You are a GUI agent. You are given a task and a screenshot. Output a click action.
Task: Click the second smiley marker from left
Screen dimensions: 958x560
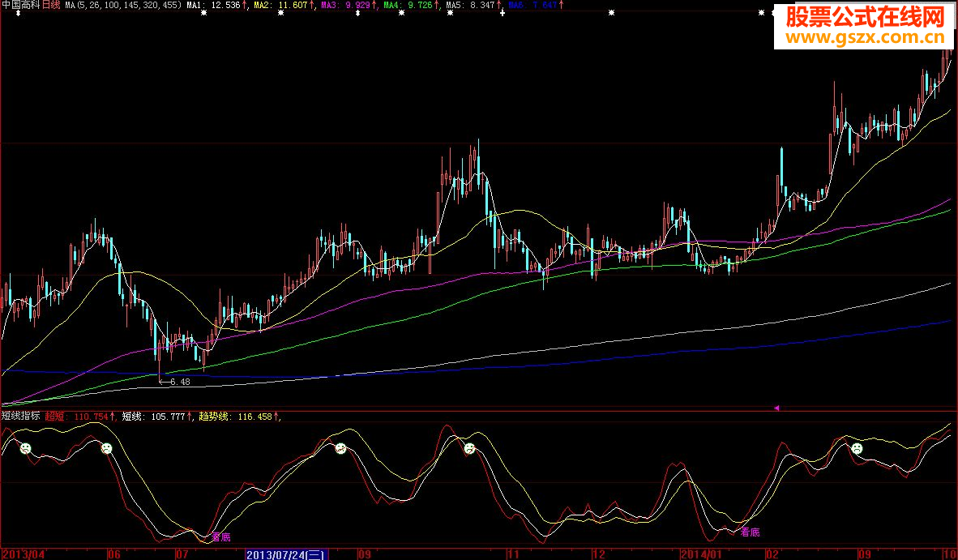click(x=106, y=449)
